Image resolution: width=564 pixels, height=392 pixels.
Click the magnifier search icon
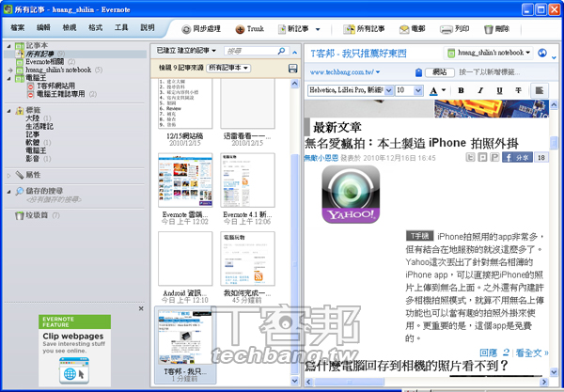click(282, 51)
